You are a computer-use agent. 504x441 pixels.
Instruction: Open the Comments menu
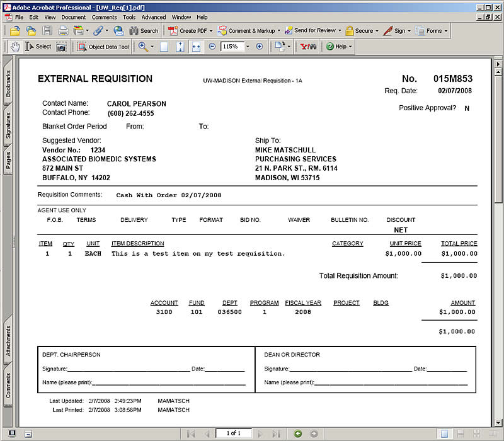coord(105,18)
